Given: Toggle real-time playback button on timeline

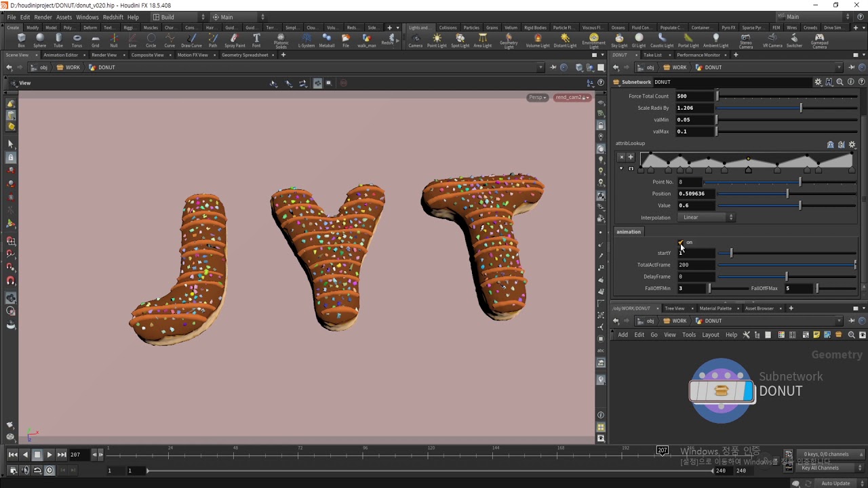Looking at the screenshot, I should [x=50, y=470].
